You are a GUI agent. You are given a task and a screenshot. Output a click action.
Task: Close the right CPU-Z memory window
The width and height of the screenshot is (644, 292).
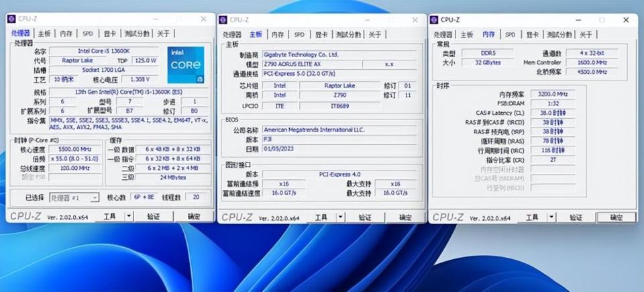coord(626,19)
